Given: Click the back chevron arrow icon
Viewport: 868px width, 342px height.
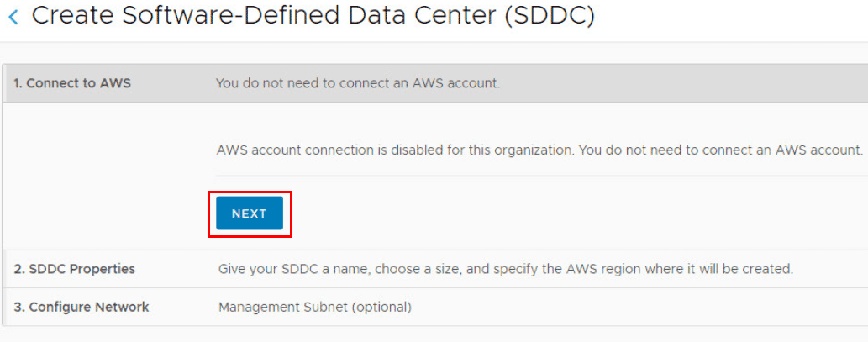Looking at the screenshot, I should 13,17.
